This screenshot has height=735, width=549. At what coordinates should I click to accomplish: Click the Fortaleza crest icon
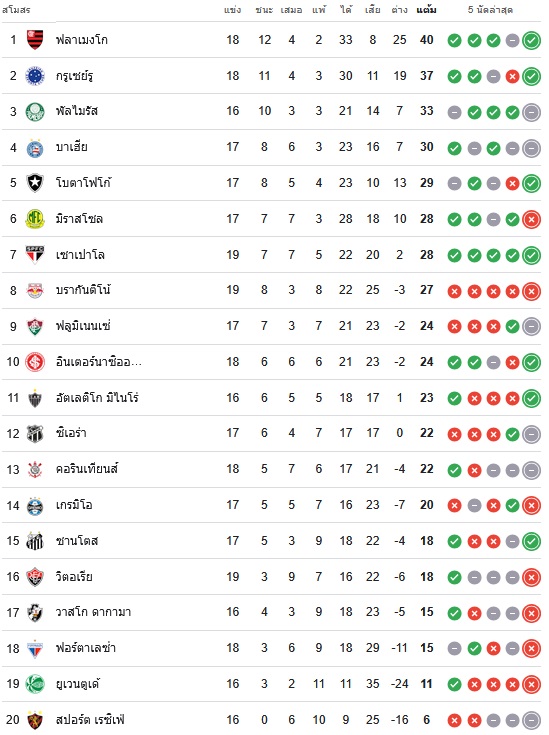click(x=35, y=649)
